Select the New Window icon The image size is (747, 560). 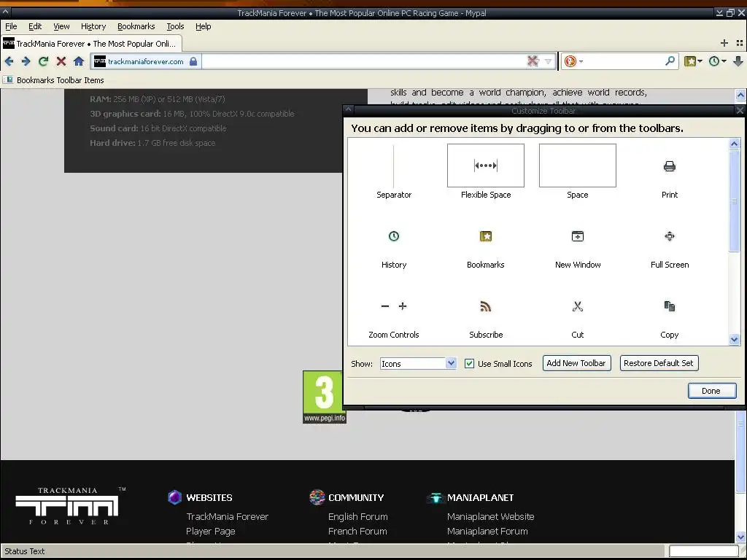pyautogui.click(x=578, y=236)
